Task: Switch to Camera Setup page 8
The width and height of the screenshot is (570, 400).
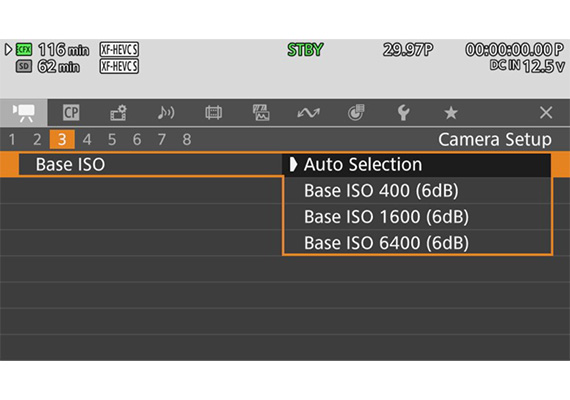Action: pyautogui.click(x=187, y=139)
